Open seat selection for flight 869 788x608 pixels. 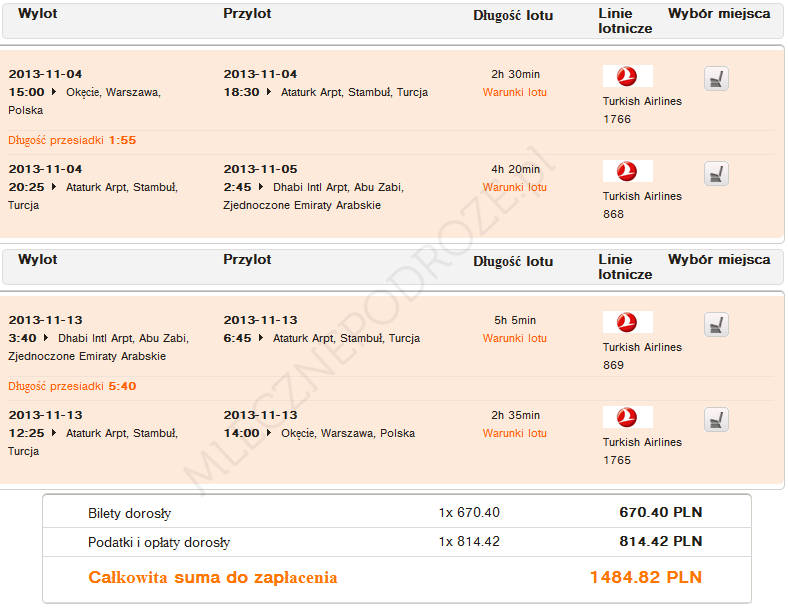click(x=716, y=325)
